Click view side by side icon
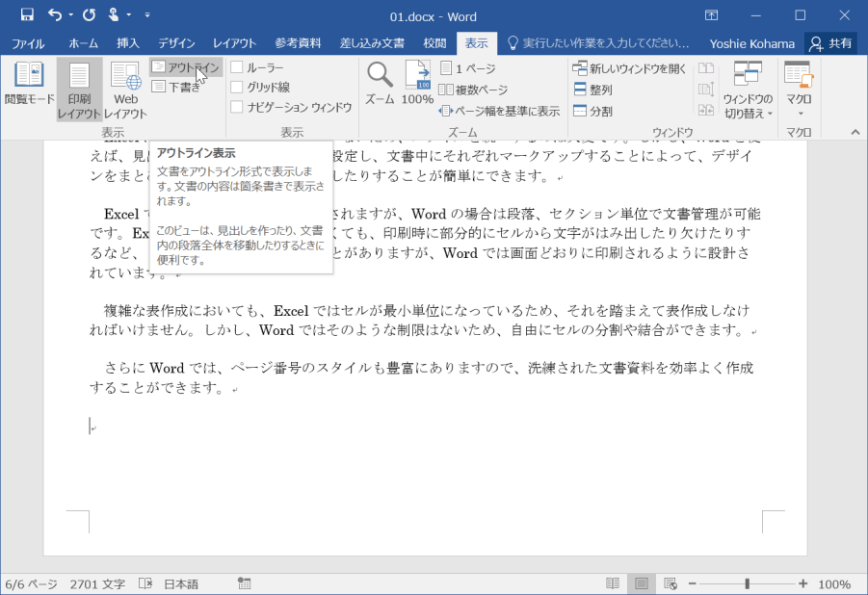This screenshot has height=595, width=868. point(706,68)
